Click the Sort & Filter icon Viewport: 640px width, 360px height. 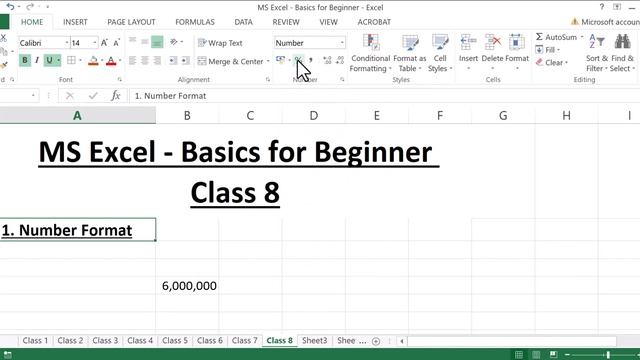click(597, 42)
